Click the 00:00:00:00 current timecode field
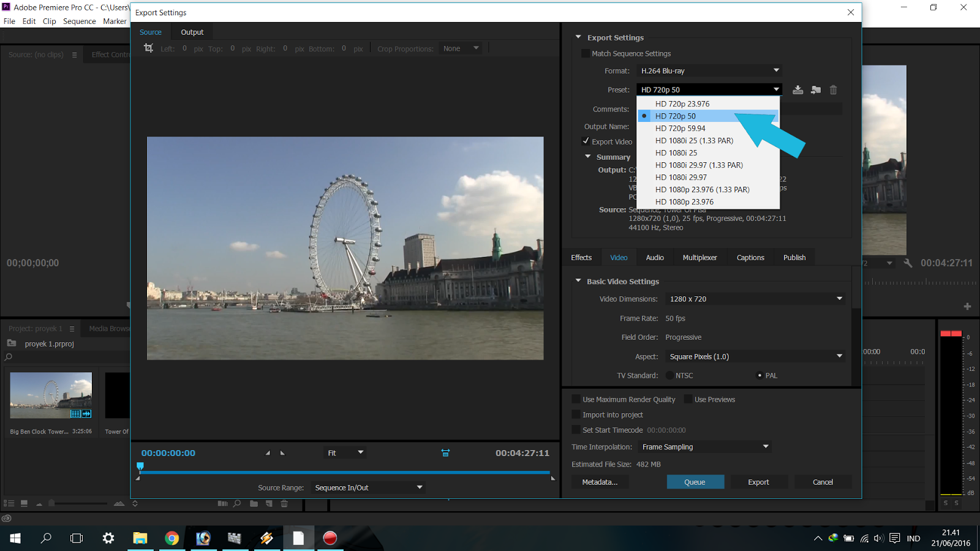980x551 pixels. pos(168,453)
